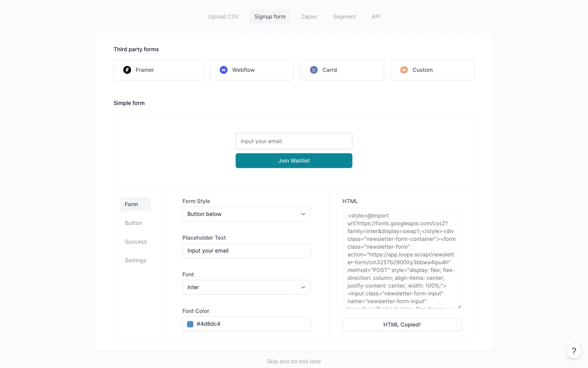Click Skip and do this later
Screen dimensions: 588x368
pyautogui.click(x=294, y=361)
